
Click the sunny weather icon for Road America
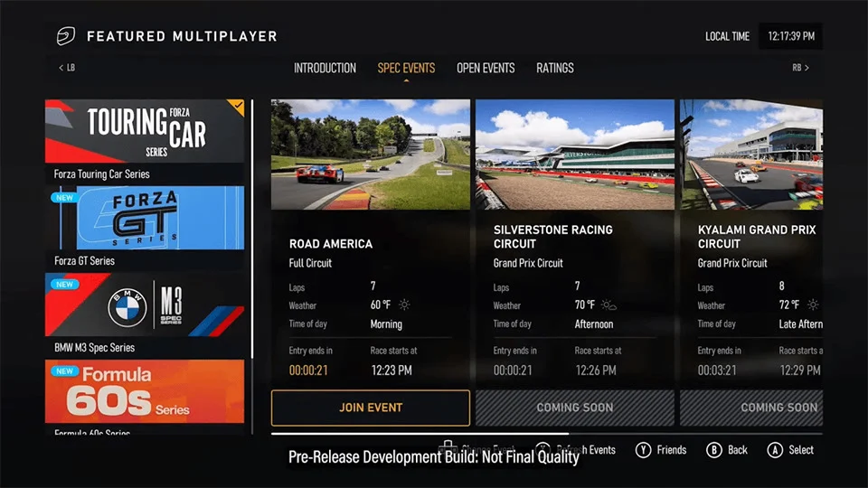pos(405,305)
